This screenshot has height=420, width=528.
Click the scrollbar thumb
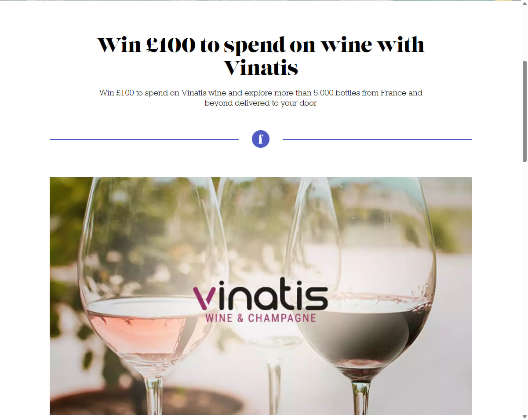click(x=524, y=112)
